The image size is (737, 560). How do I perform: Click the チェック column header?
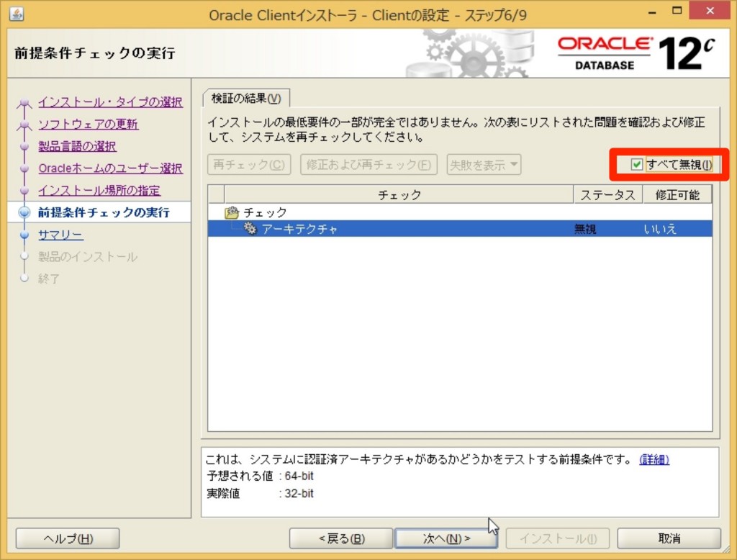pyautogui.click(x=399, y=194)
